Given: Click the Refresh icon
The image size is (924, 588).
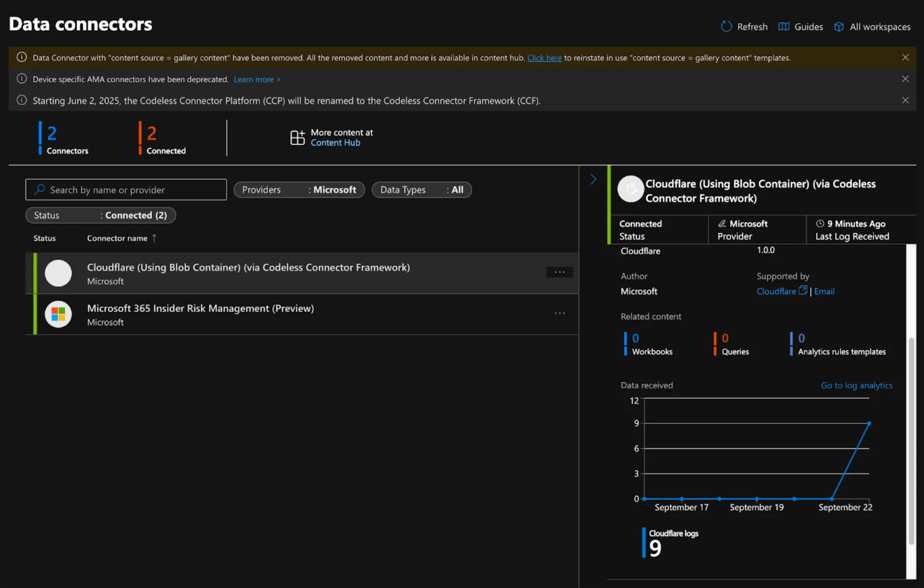Looking at the screenshot, I should click(726, 27).
